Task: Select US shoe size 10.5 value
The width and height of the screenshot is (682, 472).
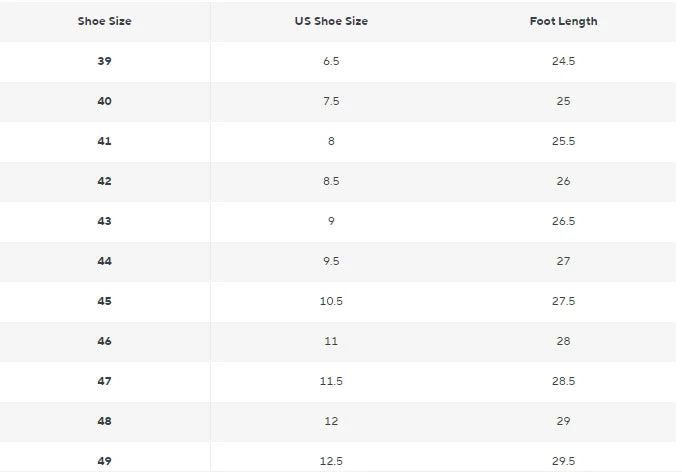Action: tap(331, 301)
